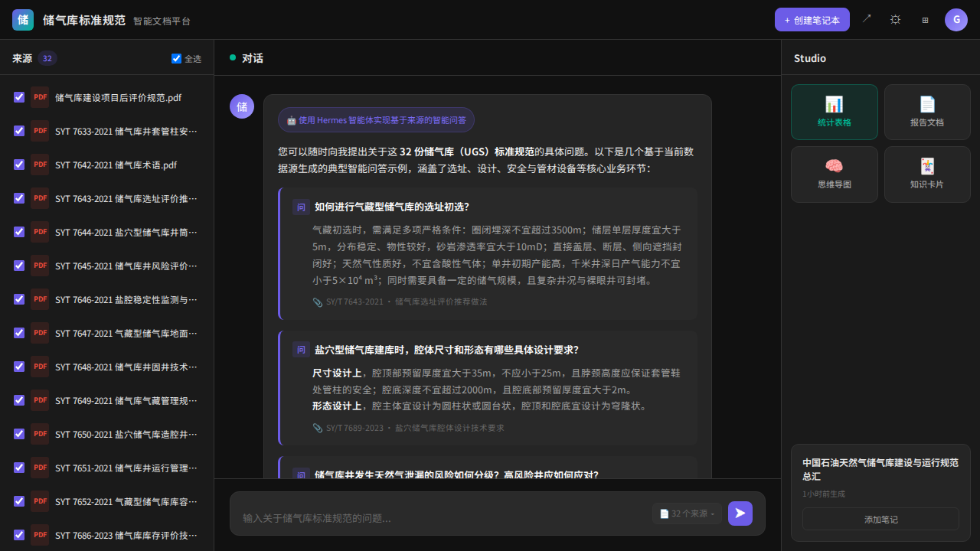The width and height of the screenshot is (980, 551).
Task: Click PDF icon of SYT 7642-2021 储气库术语.pdf
Action: click(40, 165)
